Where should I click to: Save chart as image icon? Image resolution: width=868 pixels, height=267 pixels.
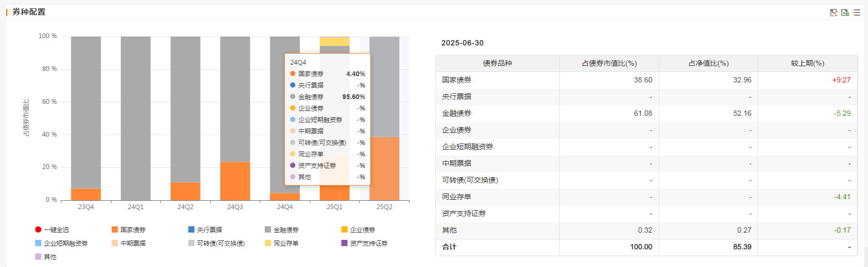point(833,13)
